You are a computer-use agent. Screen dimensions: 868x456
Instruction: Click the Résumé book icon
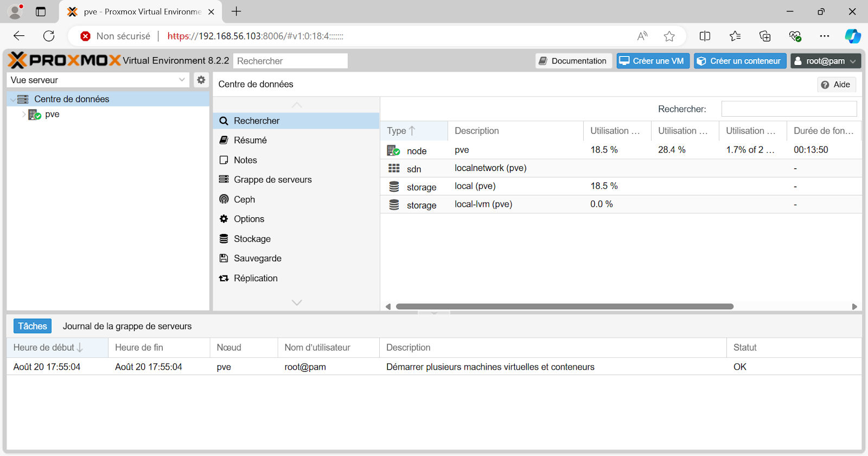(224, 140)
